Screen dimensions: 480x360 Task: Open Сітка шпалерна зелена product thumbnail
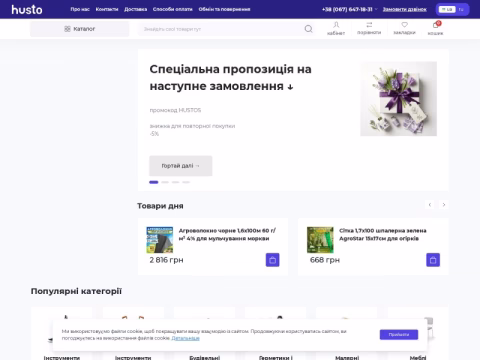point(320,240)
